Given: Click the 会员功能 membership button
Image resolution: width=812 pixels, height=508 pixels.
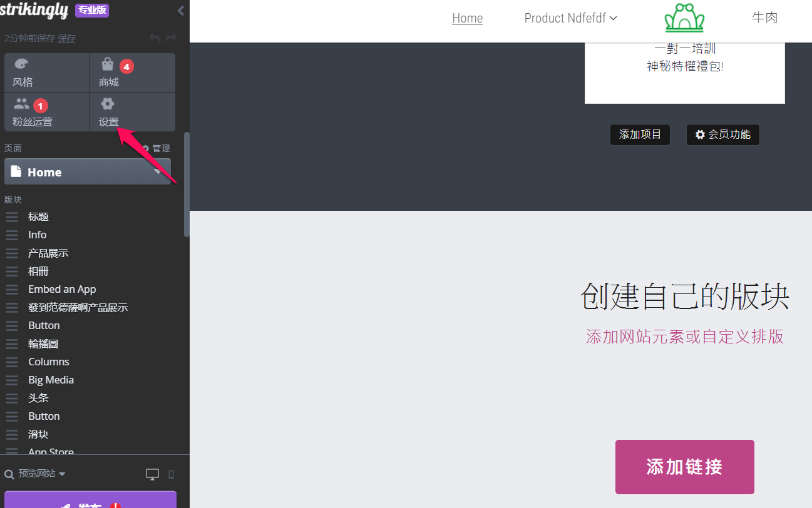Looking at the screenshot, I should pos(723,135).
